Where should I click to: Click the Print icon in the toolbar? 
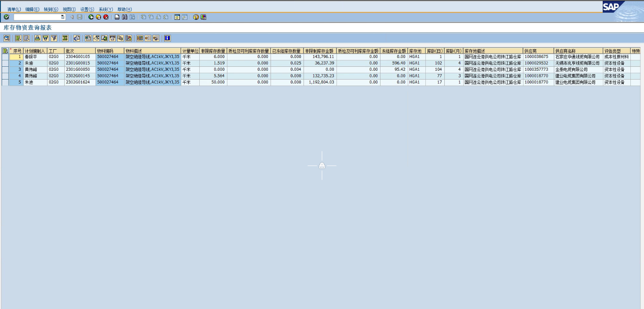click(x=117, y=17)
